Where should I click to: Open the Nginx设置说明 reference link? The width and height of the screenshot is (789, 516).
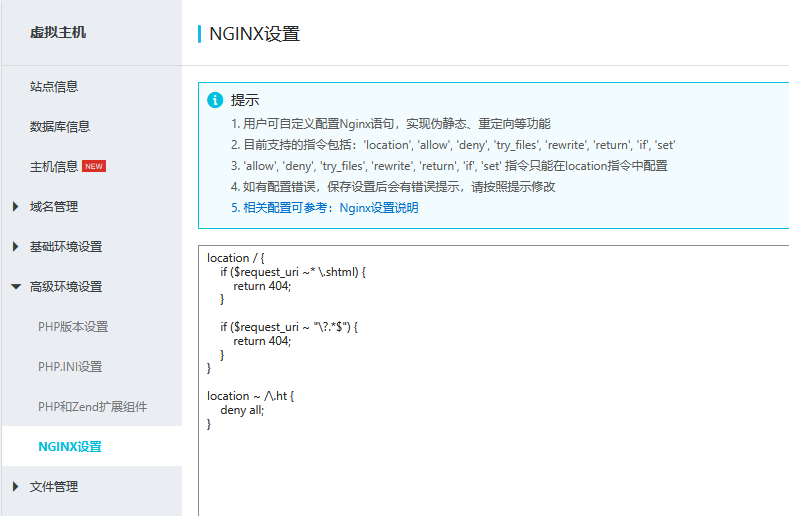coord(379,208)
